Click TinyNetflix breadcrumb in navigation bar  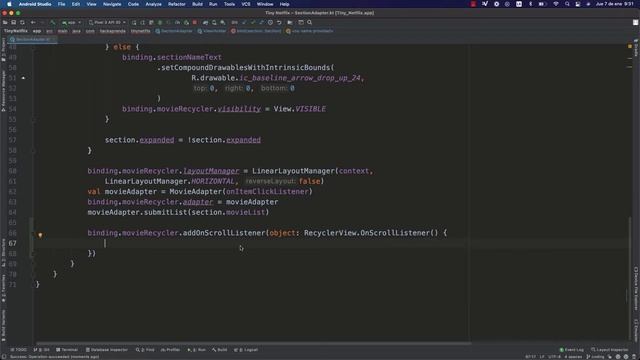pyautogui.click(x=16, y=31)
